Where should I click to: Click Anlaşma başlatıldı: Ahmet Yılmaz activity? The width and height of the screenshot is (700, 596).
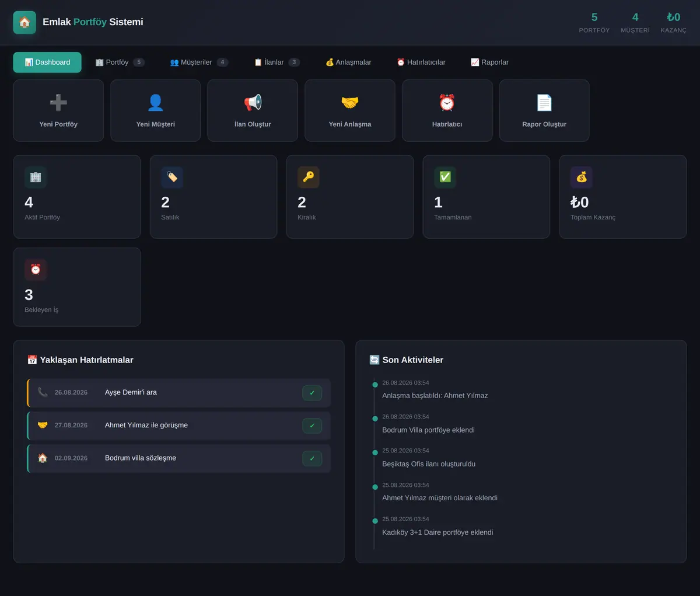click(435, 395)
